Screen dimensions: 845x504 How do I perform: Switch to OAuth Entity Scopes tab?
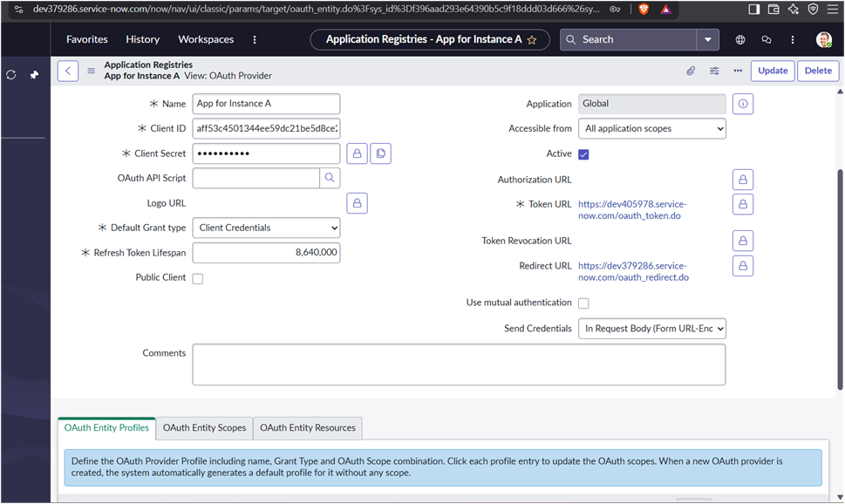(204, 428)
